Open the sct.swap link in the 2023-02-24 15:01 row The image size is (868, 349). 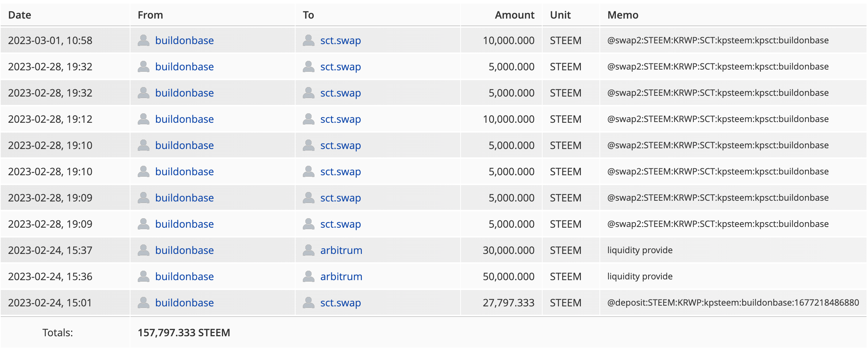click(340, 303)
